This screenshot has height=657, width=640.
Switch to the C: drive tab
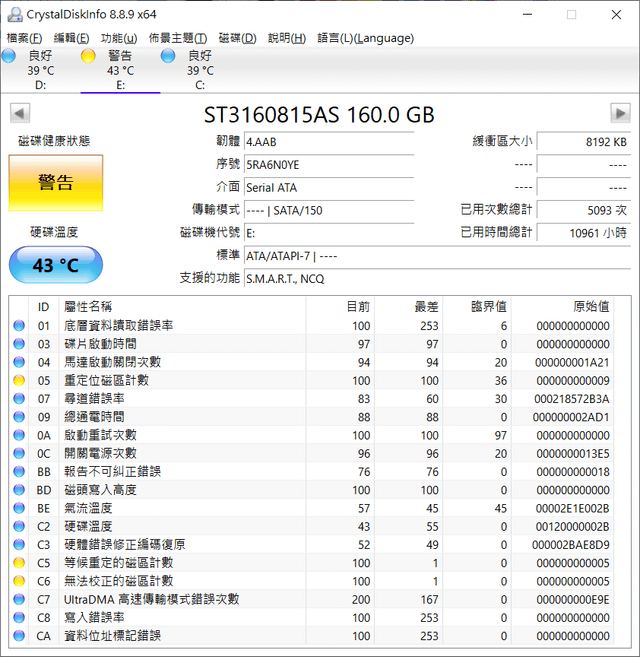pyautogui.click(x=200, y=70)
